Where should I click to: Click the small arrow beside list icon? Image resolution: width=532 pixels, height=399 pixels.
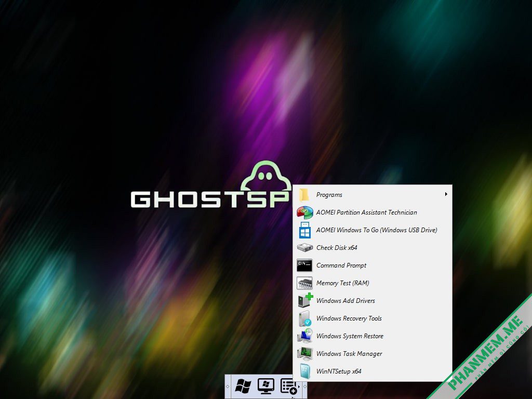click(x=299, y=387)
